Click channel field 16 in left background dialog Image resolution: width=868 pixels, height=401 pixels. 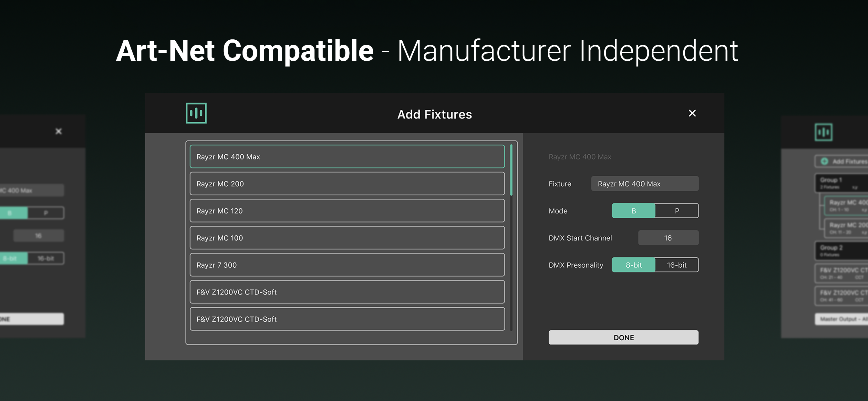tap(38, 236)
